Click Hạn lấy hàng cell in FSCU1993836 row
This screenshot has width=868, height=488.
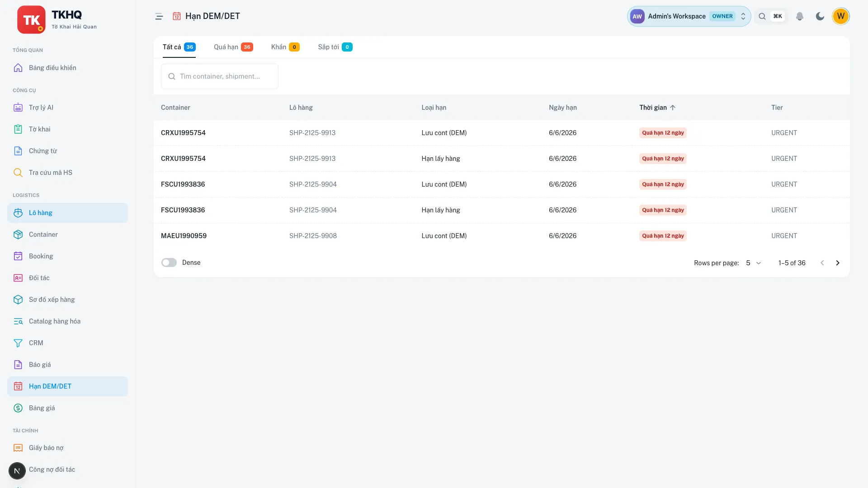pyautogui.click(x=441, y=210)
